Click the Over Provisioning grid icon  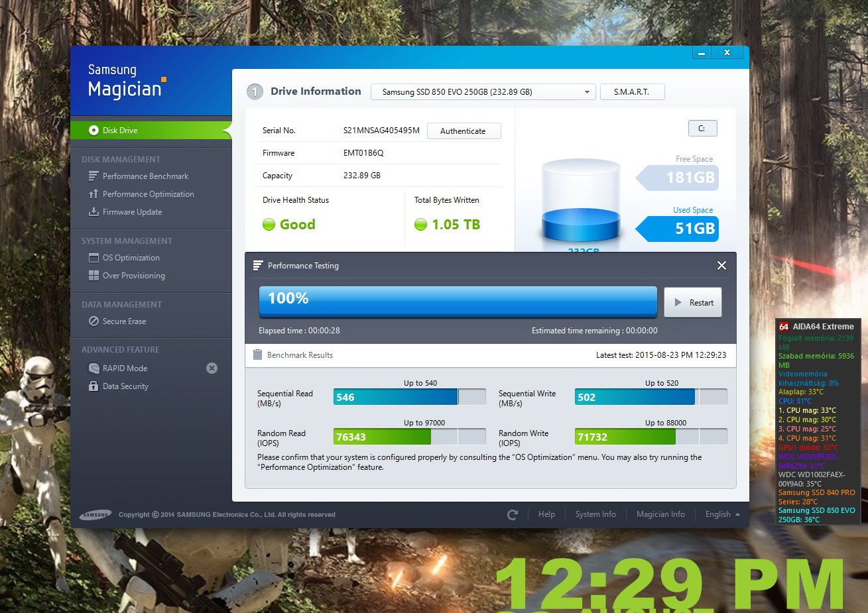[x=93, y=276]
